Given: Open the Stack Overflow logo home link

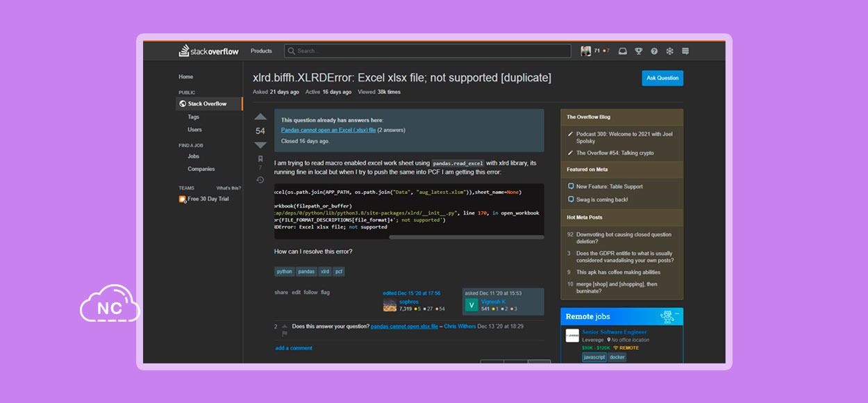Looking at the screenshot, I should (x=208, y=51).
